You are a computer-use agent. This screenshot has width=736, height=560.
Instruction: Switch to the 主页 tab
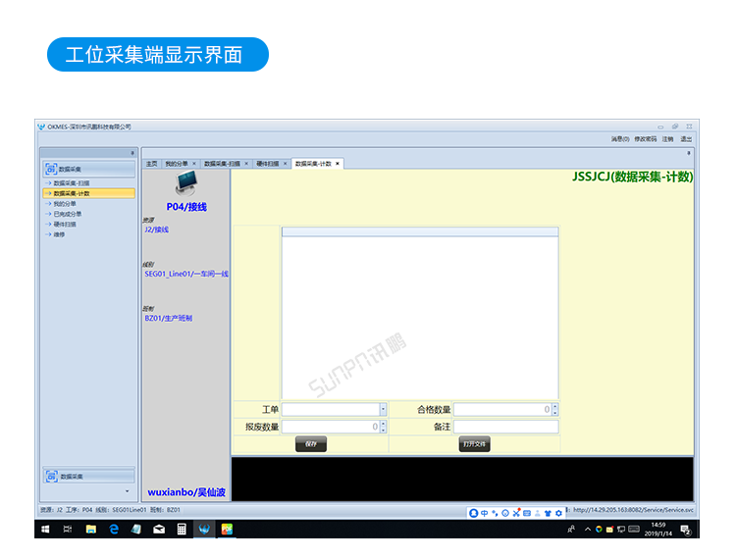tap(151, 164)
